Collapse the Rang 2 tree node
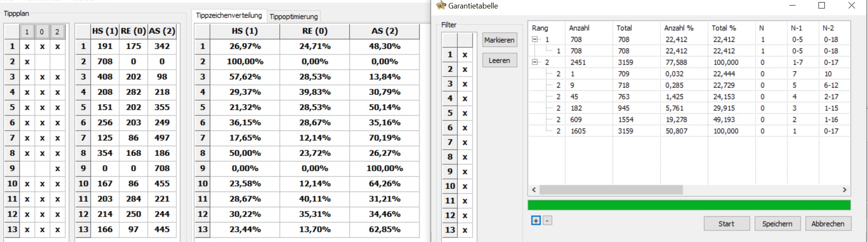 (x=535, y=62)
